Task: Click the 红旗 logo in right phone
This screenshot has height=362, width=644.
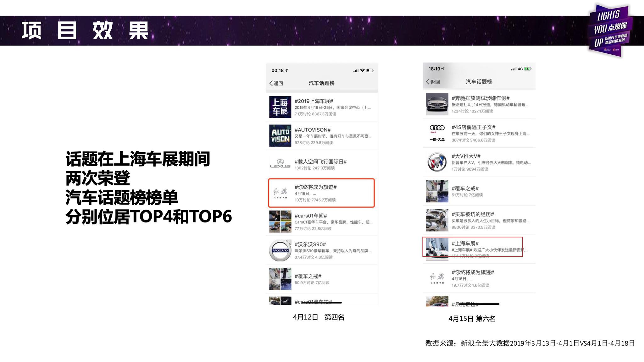Action: (x=437, y=278)
